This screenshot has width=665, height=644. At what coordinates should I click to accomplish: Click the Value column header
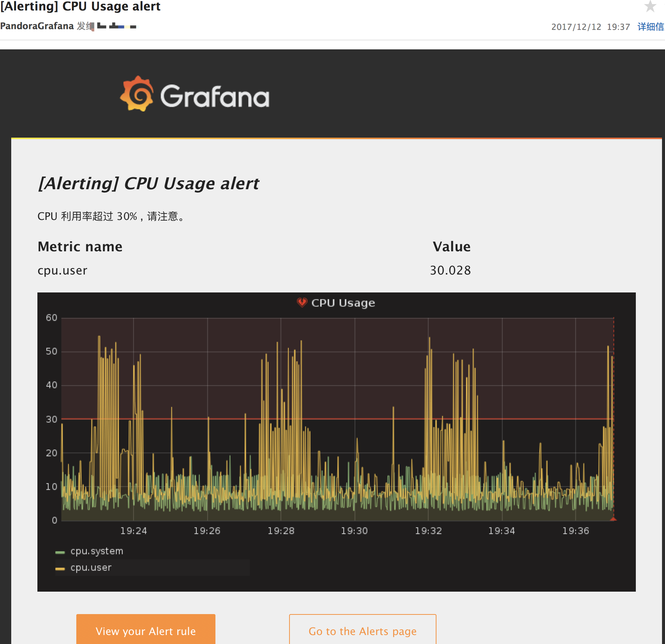click(451, 247)
